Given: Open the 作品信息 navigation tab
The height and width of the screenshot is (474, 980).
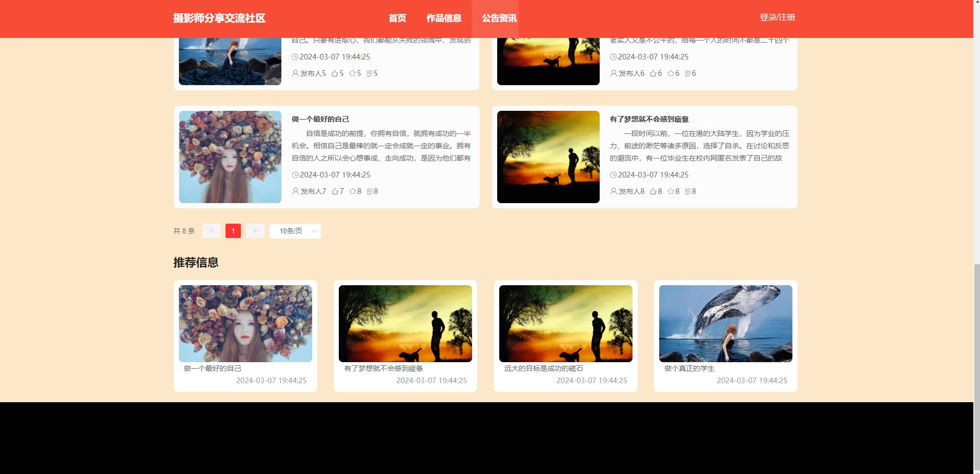Looking at the screenshot, I should click(x=444, y=18).
